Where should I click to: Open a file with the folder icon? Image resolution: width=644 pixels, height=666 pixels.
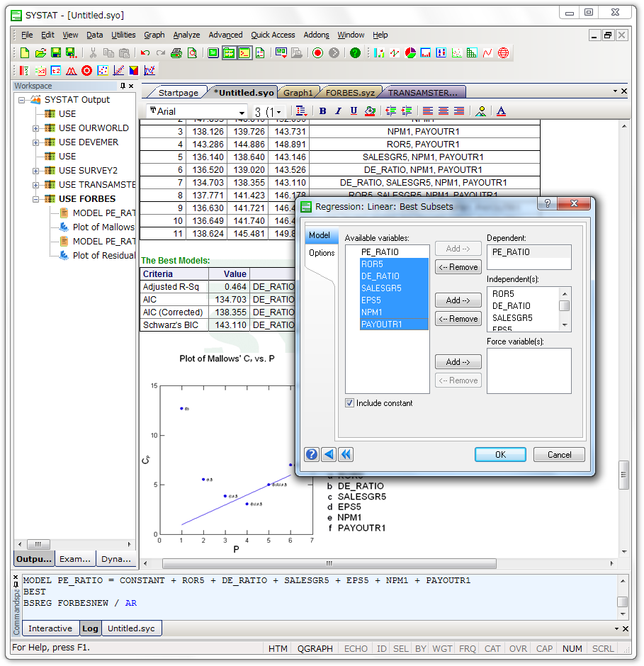(x=40, y=52)
